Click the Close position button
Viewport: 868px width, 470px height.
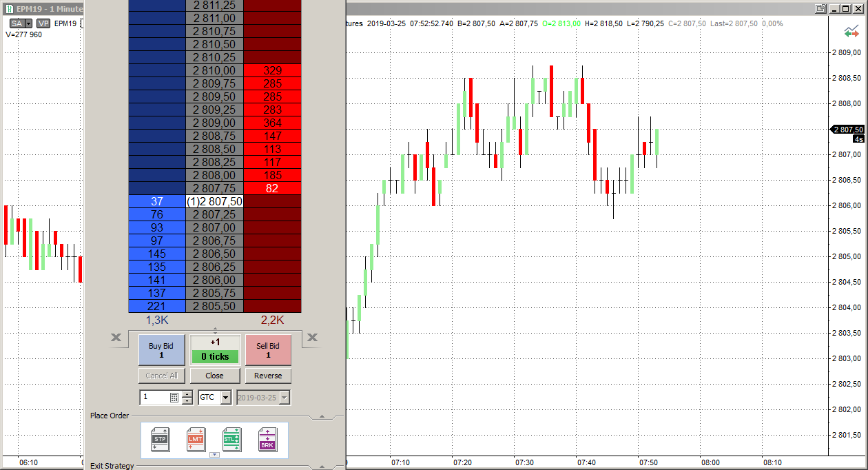215,376
